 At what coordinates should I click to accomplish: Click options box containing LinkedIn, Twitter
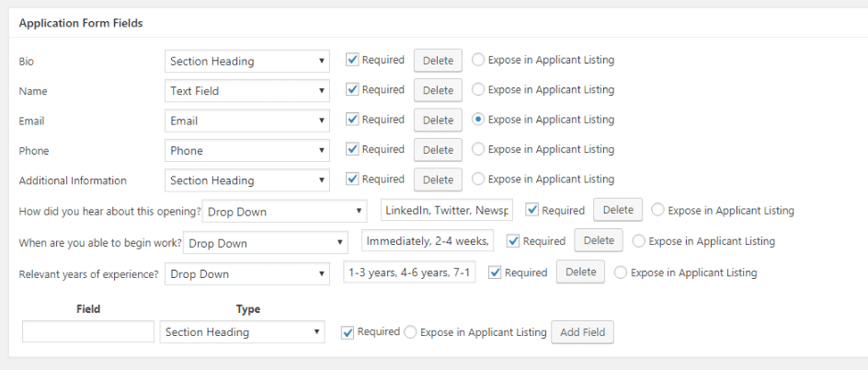[x=447, y=211]
